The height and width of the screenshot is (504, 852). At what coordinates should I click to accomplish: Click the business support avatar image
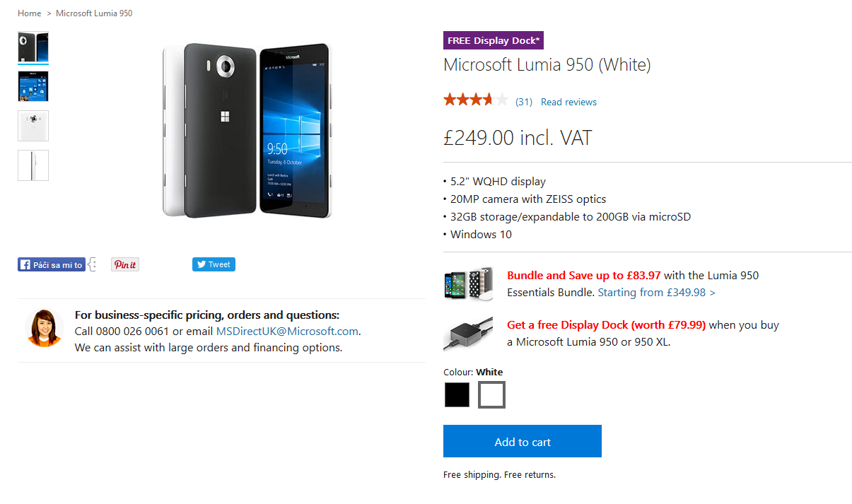pos(45,328)
